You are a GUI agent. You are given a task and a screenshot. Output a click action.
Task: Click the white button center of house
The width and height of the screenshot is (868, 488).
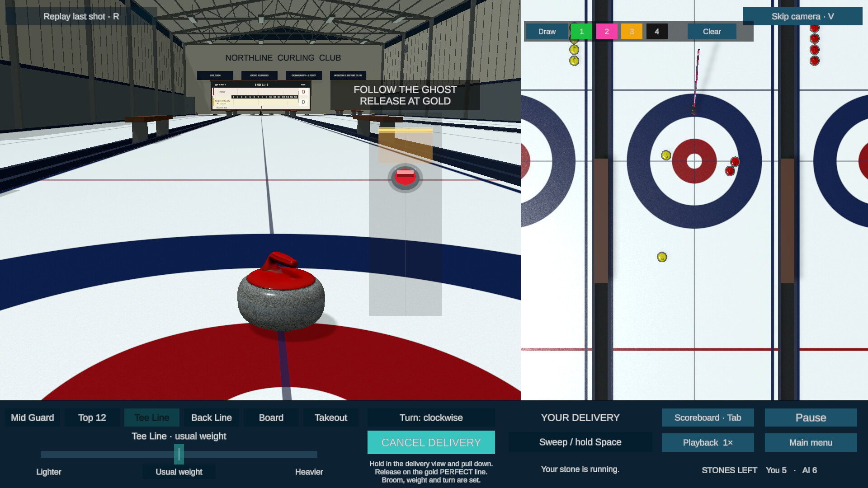pyautogui.click(x=694, y=161)
